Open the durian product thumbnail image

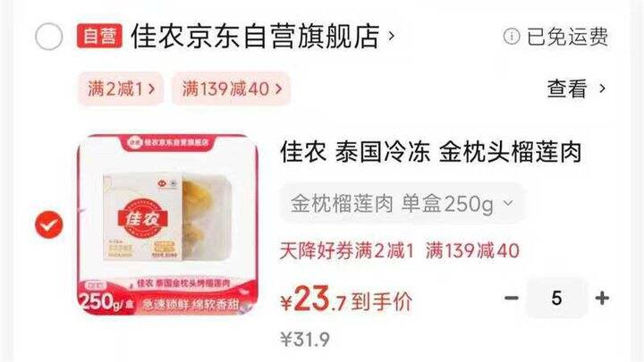click(x=167, y=225)
